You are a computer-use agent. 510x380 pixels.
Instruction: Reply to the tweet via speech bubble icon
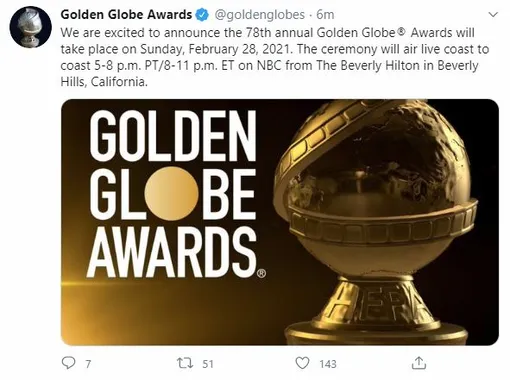[69, 363]
